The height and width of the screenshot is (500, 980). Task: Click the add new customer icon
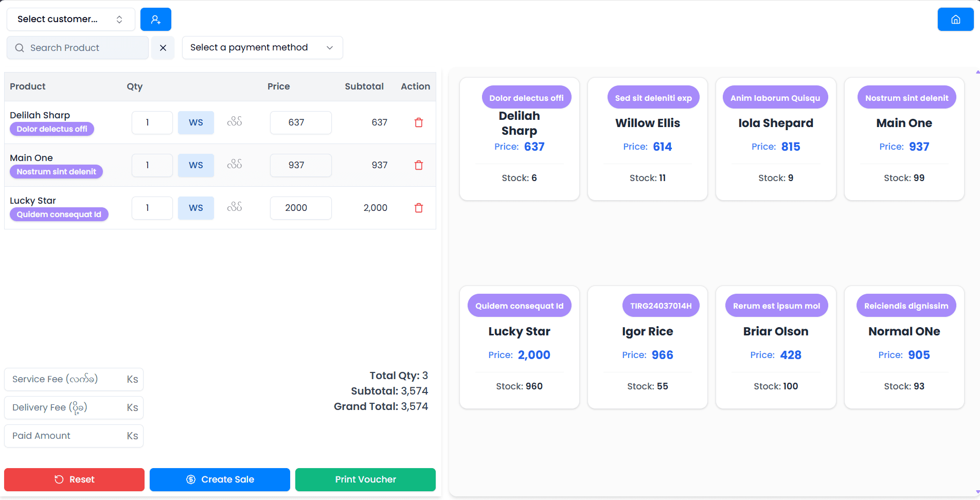coord(155,20)
